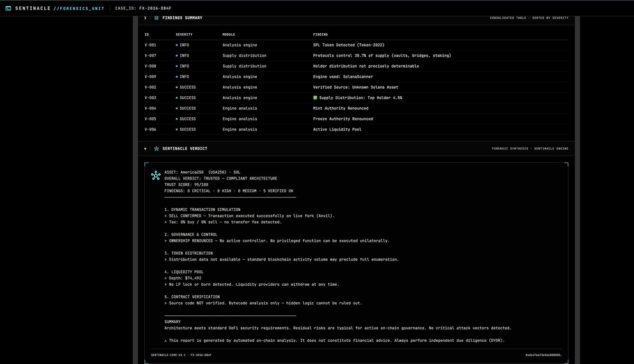Click the 'Engine analysis' module cell of V-004
The height and width of the screenshot is (364, 634).
pos(240,108)
